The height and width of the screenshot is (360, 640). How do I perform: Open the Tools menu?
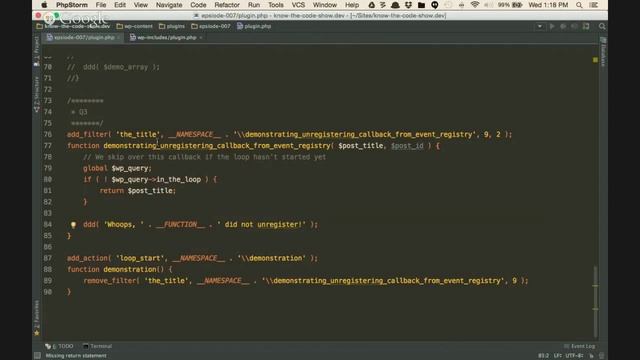[x=276, y=5]
